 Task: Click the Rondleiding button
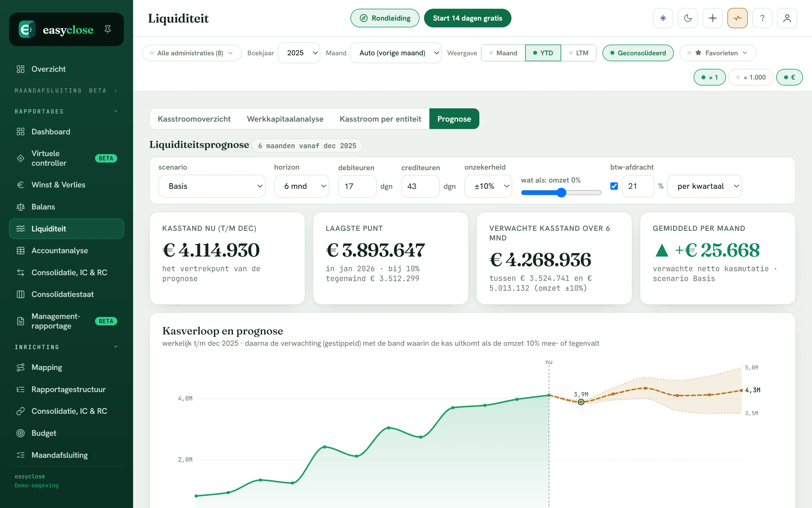(x=385, y=18)
